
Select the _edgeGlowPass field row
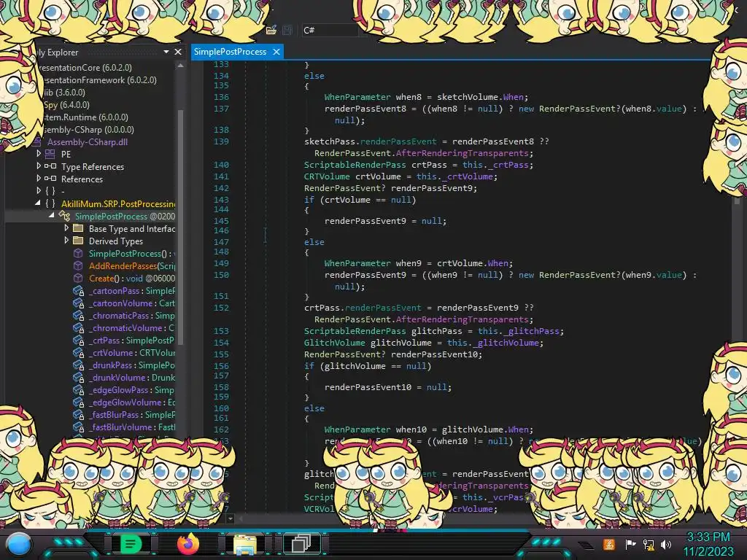click(x=124, y=390)
